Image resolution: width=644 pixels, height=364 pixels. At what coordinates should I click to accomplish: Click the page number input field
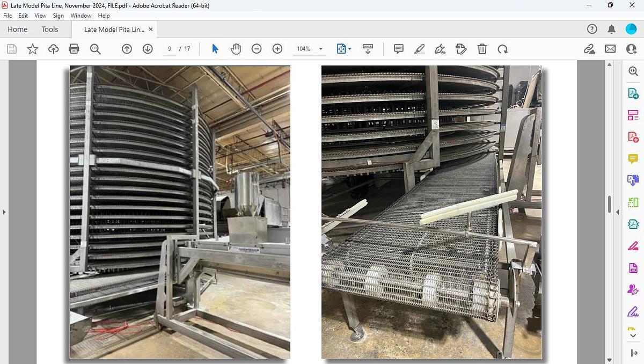170,49
